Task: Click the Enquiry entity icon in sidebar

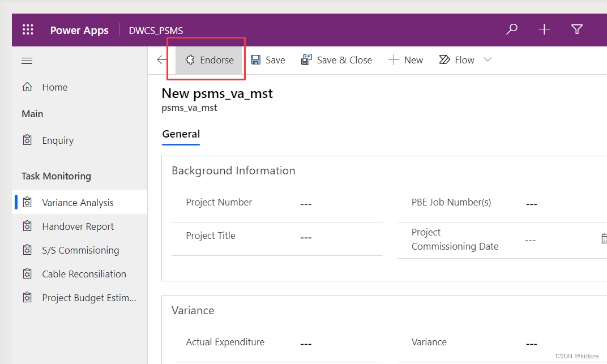Action: pyautogui.click(x=27, y=140)
